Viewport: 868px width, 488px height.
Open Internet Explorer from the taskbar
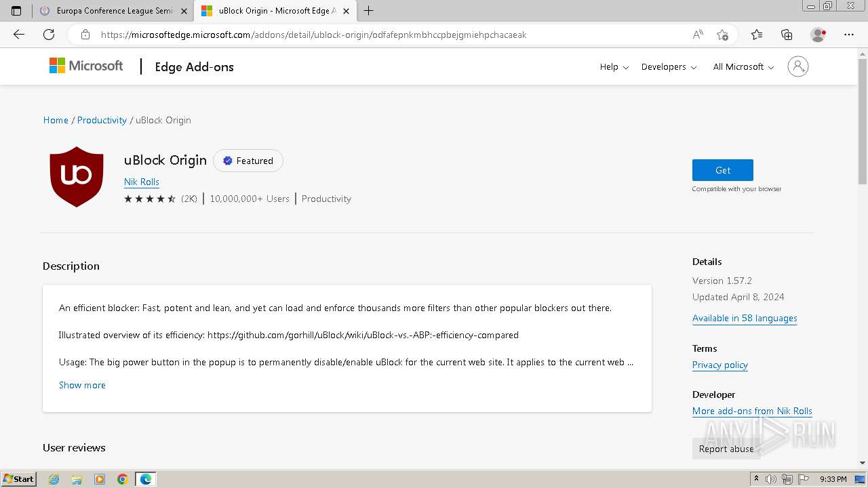pos(54,479)
